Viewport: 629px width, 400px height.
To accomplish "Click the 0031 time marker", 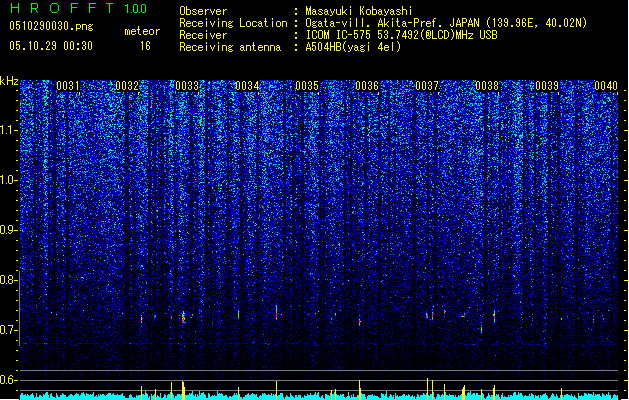I will click(x=68, y=86).
